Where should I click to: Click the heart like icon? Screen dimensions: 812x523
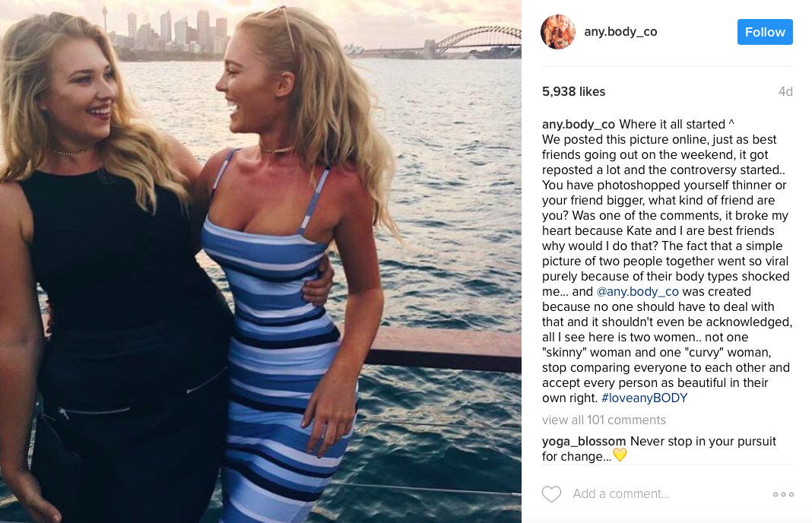(551, 494)
